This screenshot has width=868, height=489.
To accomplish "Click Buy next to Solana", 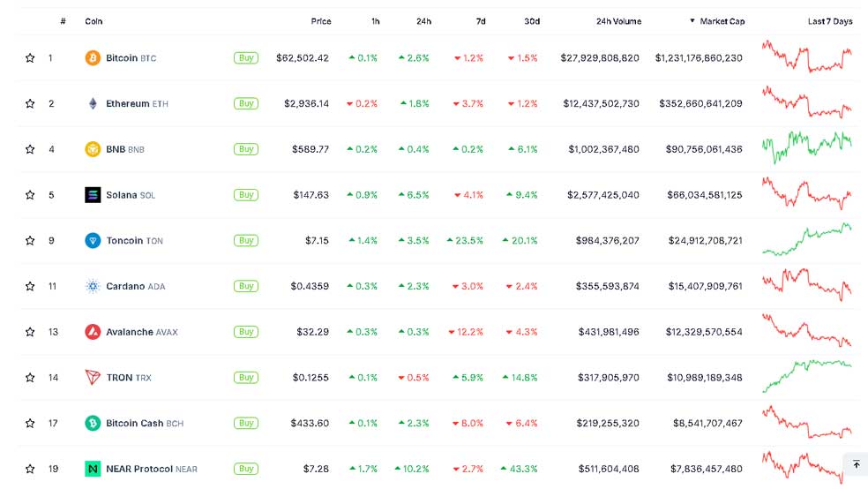I will pyautogui.click(x=246, y=195).
